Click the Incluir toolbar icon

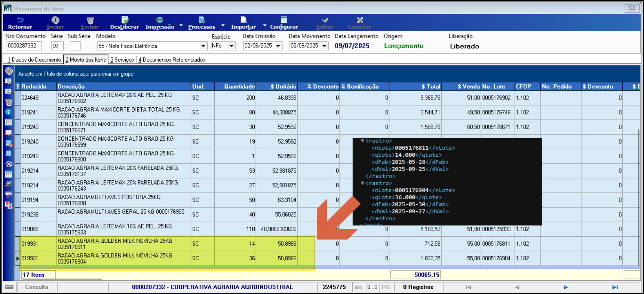[x=55, y=20]
